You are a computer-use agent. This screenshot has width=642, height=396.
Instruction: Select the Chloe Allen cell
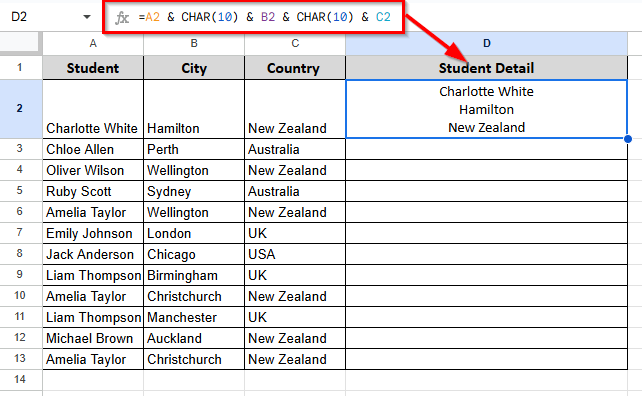click(93, 149)
